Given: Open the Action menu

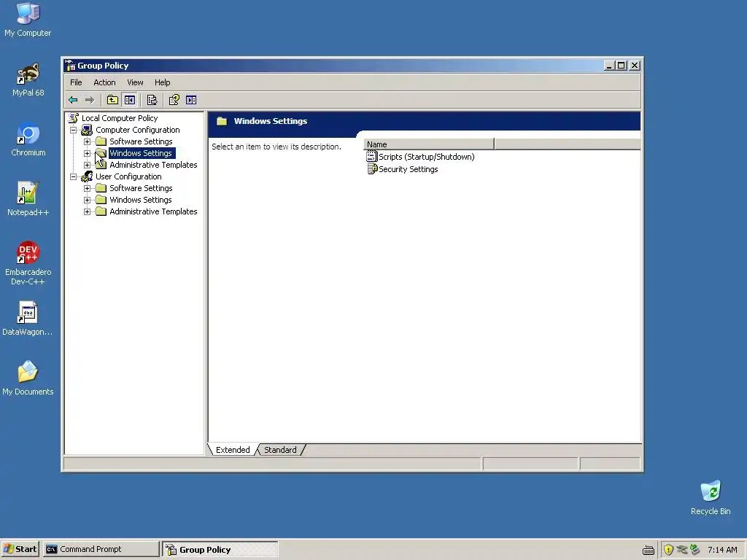Looking at the screenshot, I should (x=104, y=82).
